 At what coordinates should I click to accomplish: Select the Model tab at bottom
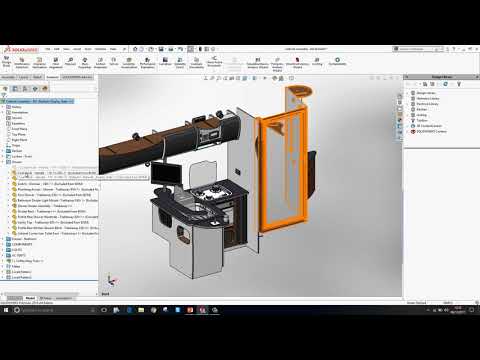click(30, 298)
